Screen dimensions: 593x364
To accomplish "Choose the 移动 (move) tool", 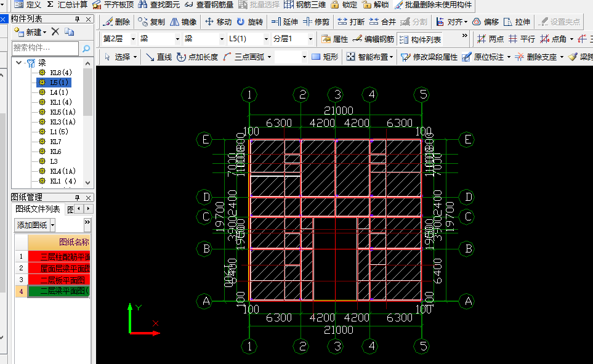I will click(218, 22).
